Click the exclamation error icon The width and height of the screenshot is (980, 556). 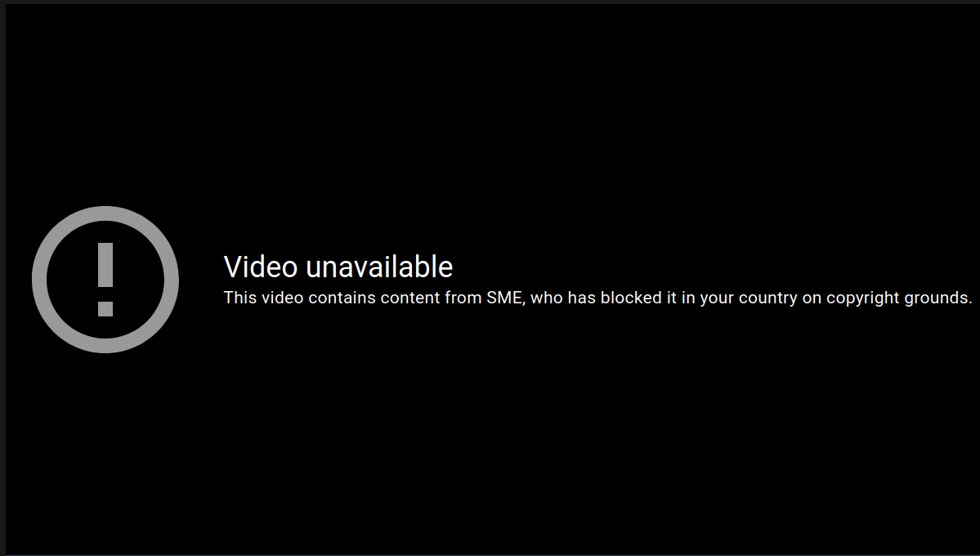coord(105,280)
